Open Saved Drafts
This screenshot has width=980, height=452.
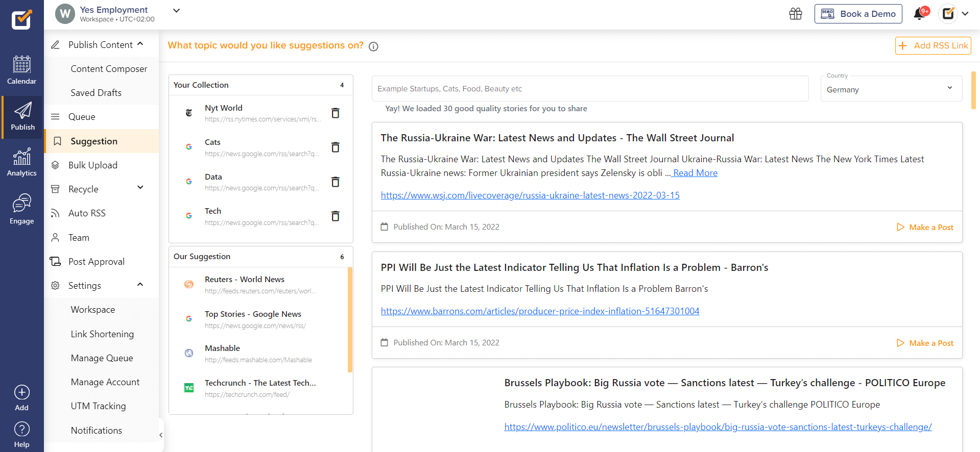[96, 92]
